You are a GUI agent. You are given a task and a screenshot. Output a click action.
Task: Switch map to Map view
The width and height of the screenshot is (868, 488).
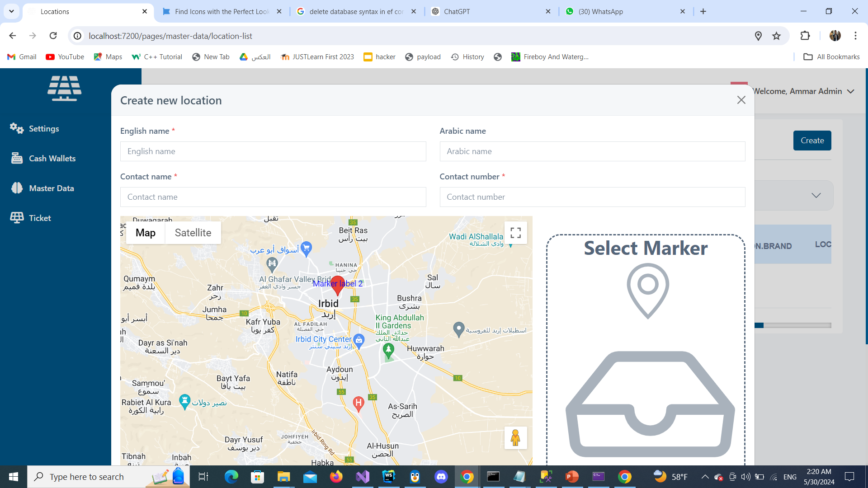click(x=145, y=233)
